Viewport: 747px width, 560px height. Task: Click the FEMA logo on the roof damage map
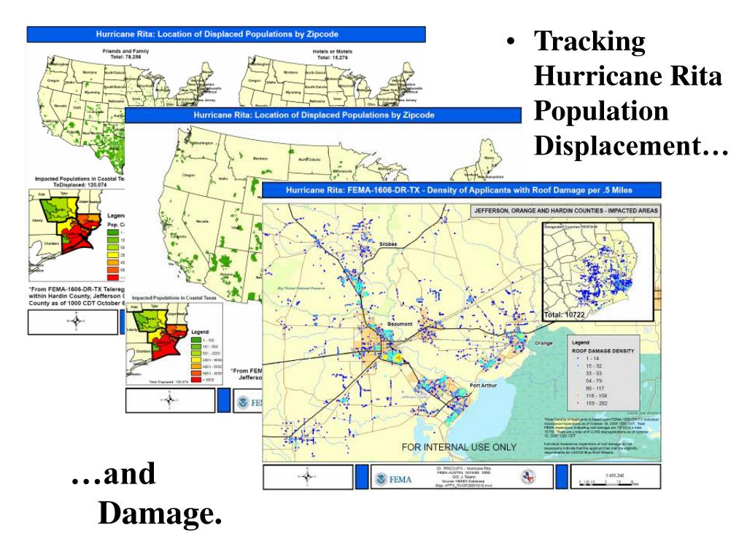(393, 479)
